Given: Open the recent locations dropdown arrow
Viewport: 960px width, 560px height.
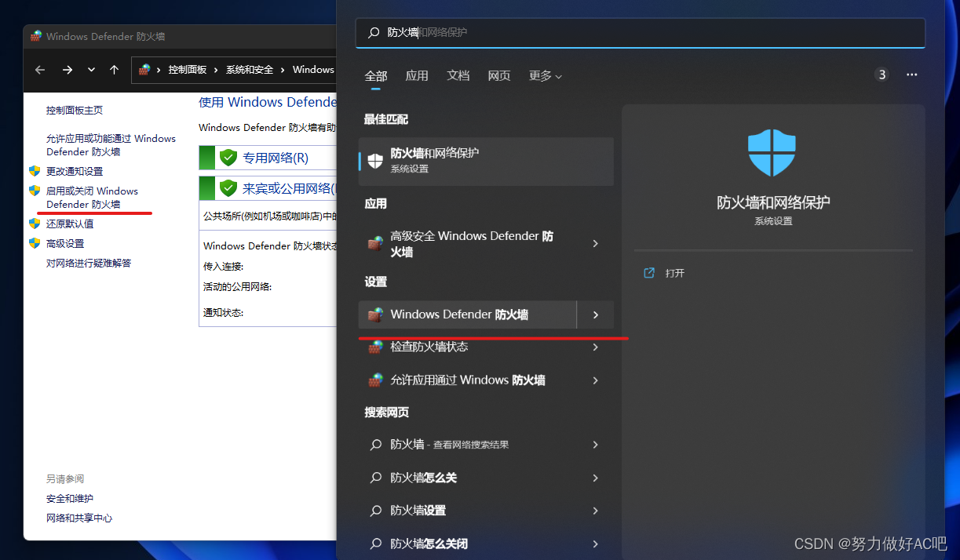Looking at the screenshot, I should tap(91, 70).
